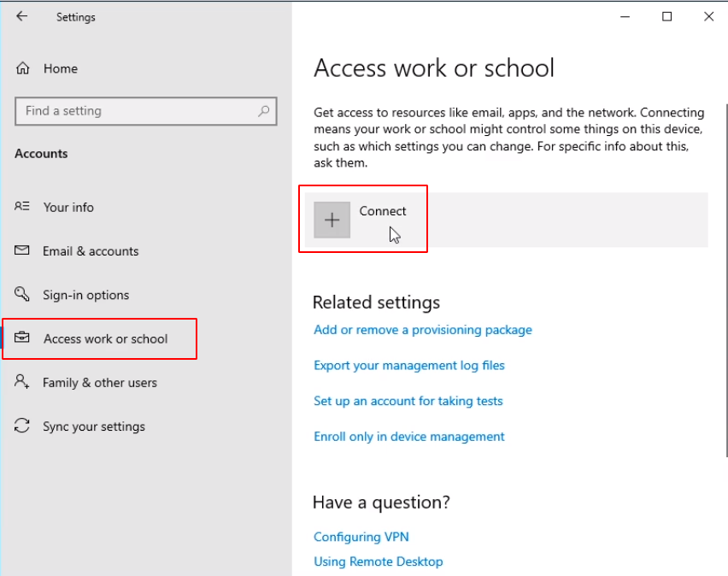Select Email & accounts in sidebar

point(91,251)
